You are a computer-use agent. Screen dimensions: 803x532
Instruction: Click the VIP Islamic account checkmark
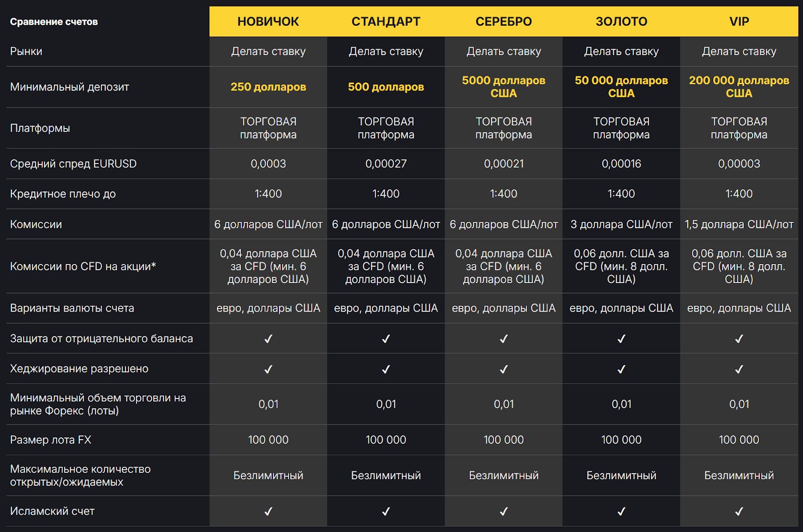pyautogui.click(x=739, y=511)
